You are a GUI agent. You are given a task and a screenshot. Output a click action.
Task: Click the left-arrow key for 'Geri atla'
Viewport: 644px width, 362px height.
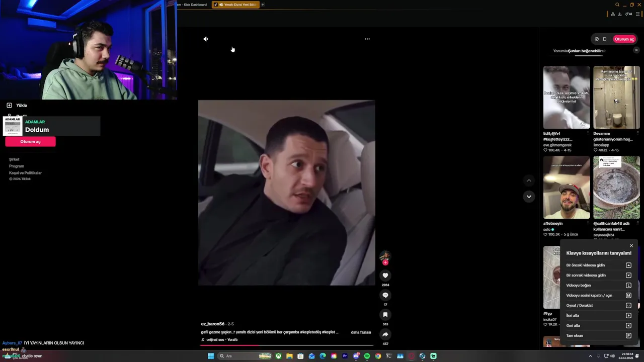(x=628, y=326)
